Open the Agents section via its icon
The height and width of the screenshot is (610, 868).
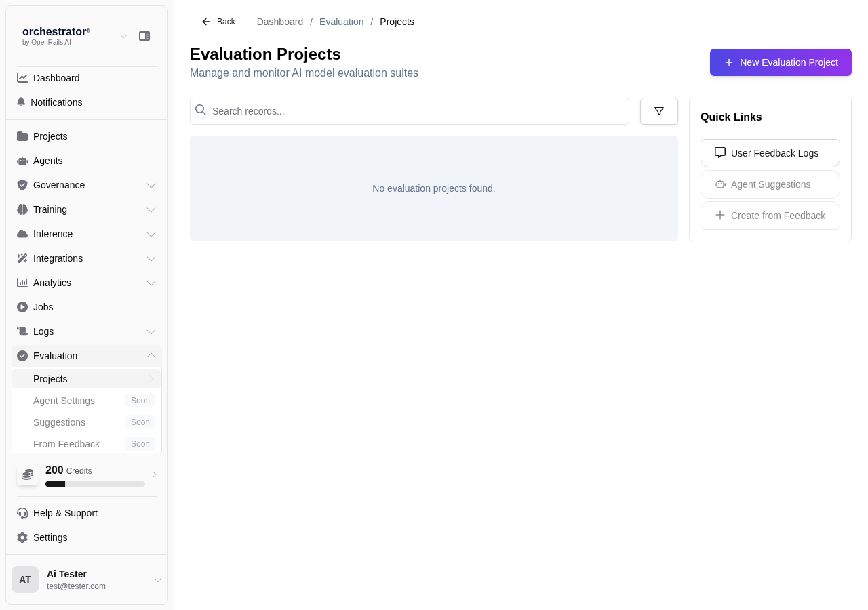pos(22,161)
